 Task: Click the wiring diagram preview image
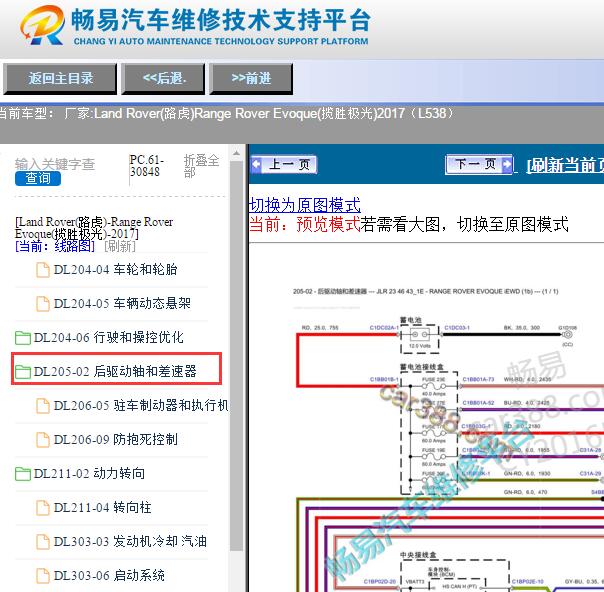click(x=447, y=437)
